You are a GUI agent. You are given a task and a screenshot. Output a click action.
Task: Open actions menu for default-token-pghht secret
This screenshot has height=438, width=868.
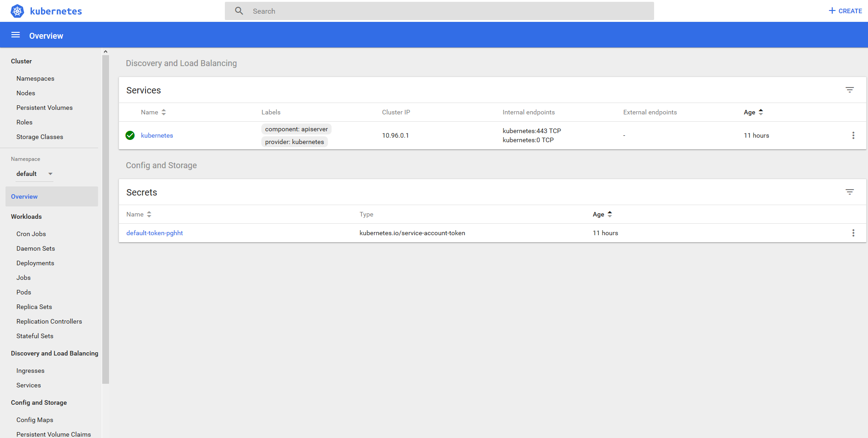[x=853, y=233]
